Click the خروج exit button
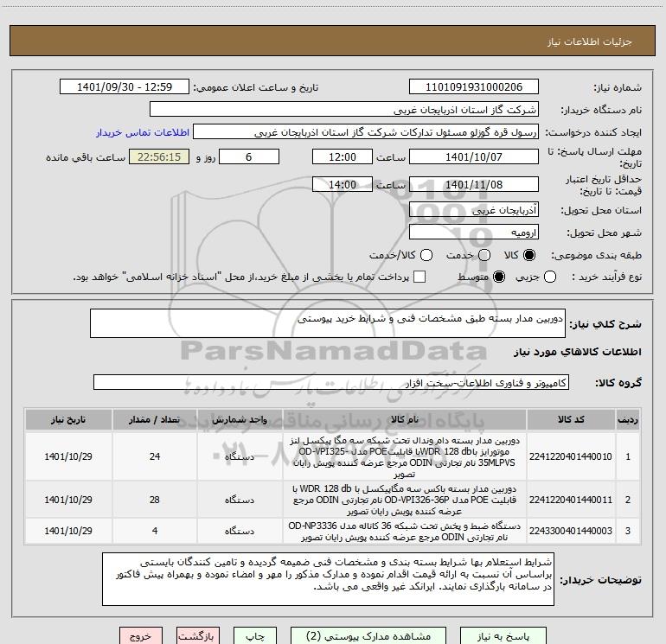Screen dimensions: 666x644 click(x=141, y=636)
